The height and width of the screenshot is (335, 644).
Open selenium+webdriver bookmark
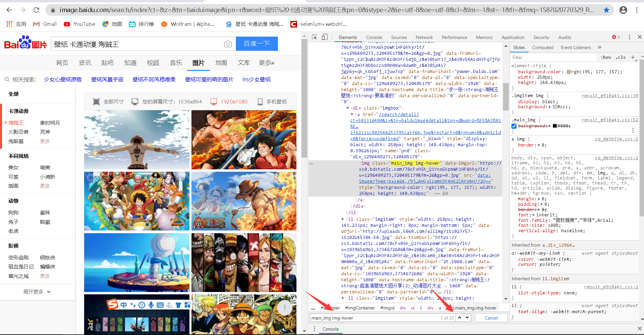pyautogui.click(x=318, y=24)
